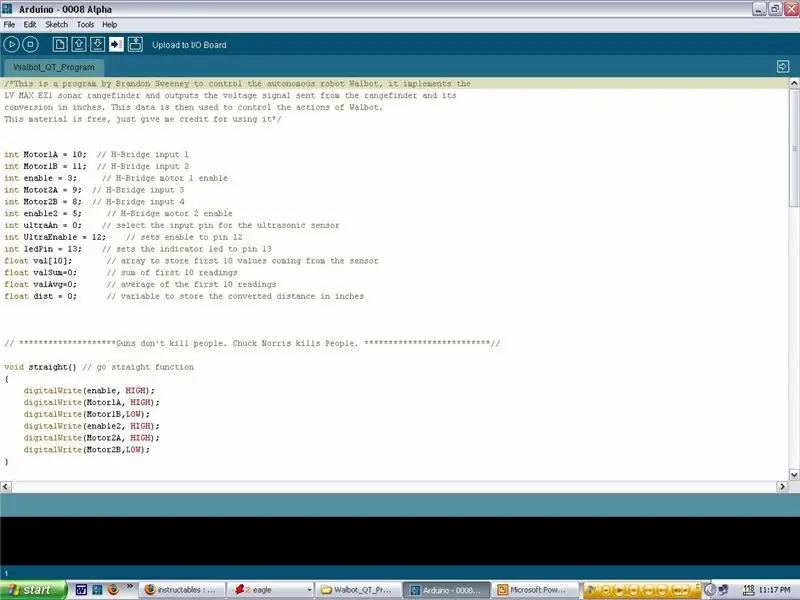
Task: Open the Sketch menu
Action: pos(57,24)
